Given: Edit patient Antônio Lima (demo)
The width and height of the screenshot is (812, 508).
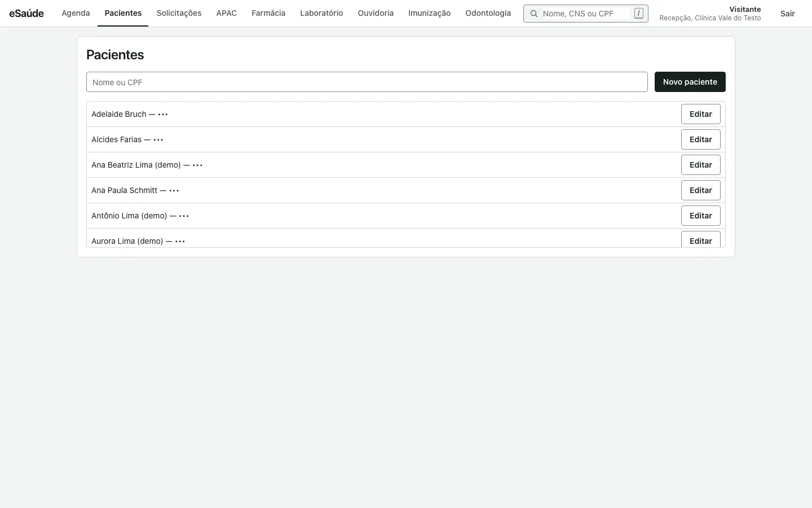Looking at the screenshot, I should [x=701, y=216].
